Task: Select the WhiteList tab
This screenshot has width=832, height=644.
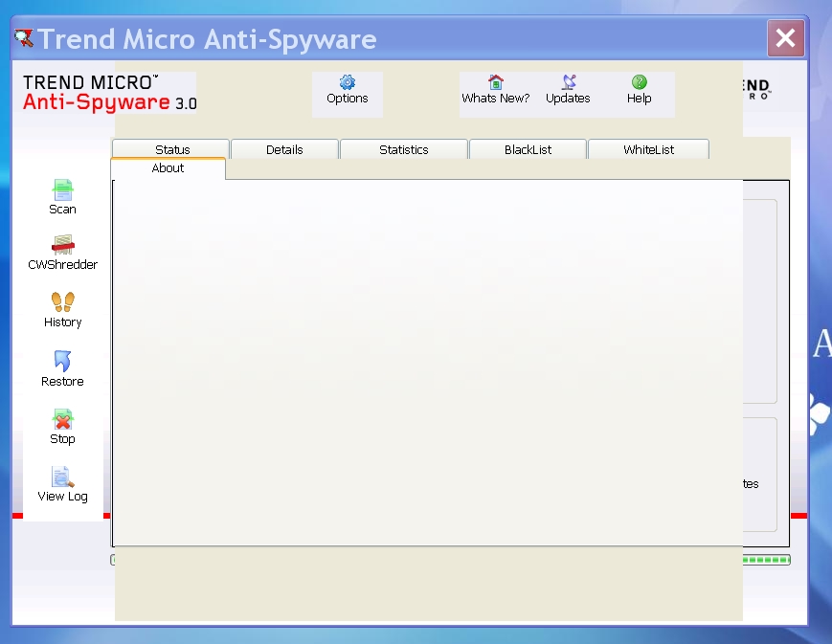Action: [648, 149]
